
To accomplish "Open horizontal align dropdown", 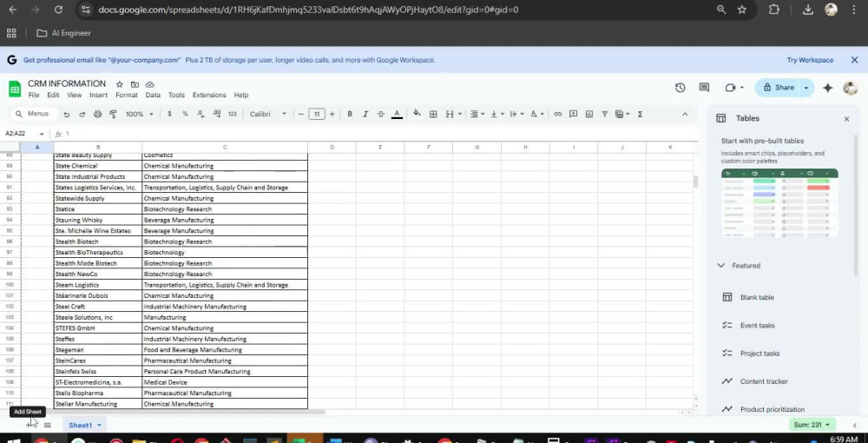I will [477, 114].
